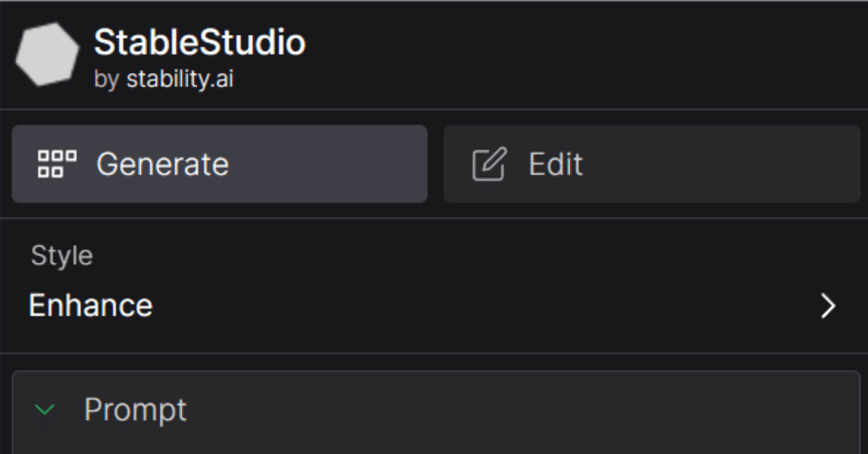This screenshot has height=454, width=868.
Task: Click the right-facing chevron on Enhance row
Action: (x=827, y=306)
